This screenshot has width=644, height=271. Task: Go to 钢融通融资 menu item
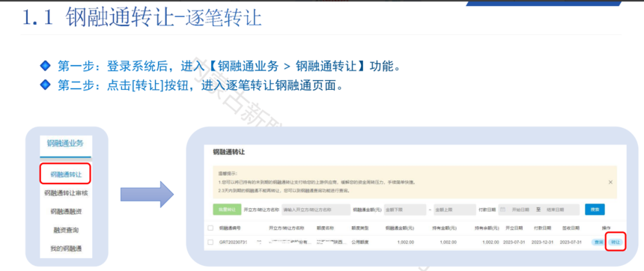pyautogui.click(x=66, y=211)
